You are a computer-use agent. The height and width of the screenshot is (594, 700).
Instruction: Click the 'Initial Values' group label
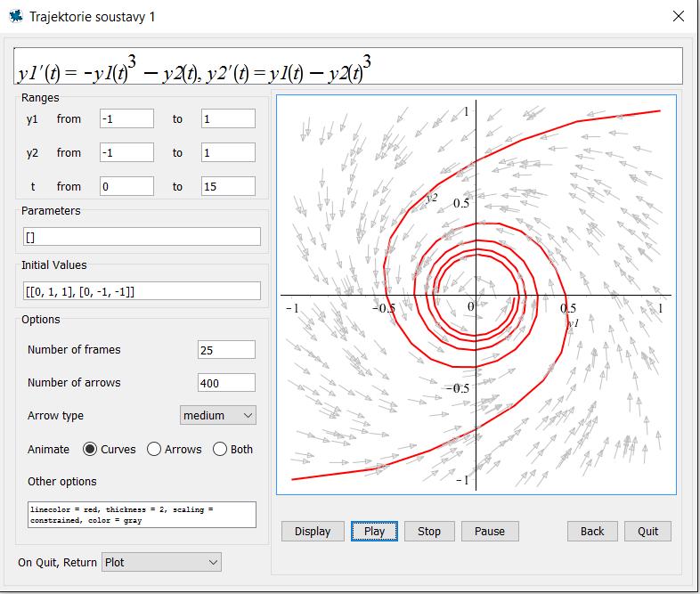(x=54, y=265)
